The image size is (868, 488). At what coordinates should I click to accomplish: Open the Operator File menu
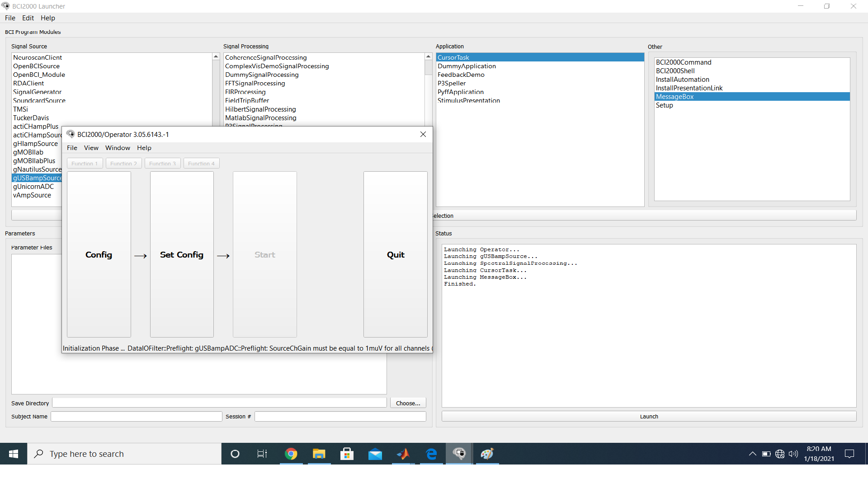click(x=72, y=148)
